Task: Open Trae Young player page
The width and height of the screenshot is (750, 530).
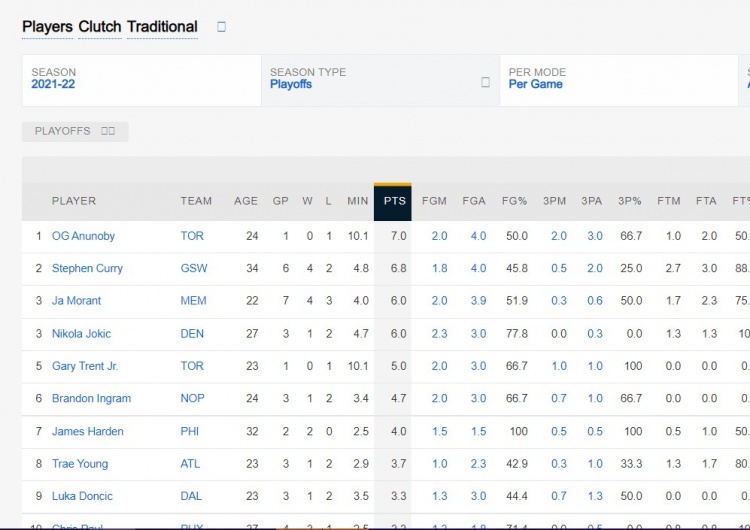Action: click(x=80, y=464)
